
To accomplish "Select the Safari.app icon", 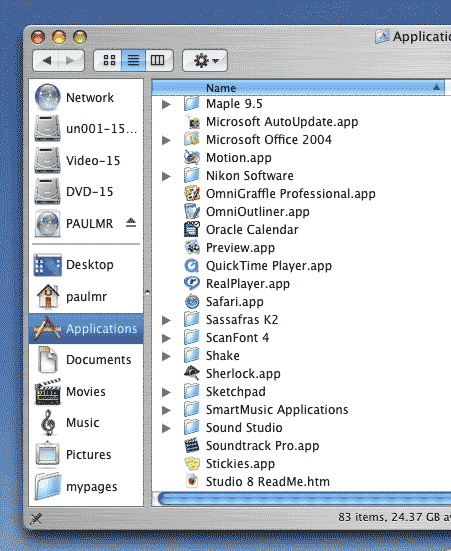I will pos(192,302).
